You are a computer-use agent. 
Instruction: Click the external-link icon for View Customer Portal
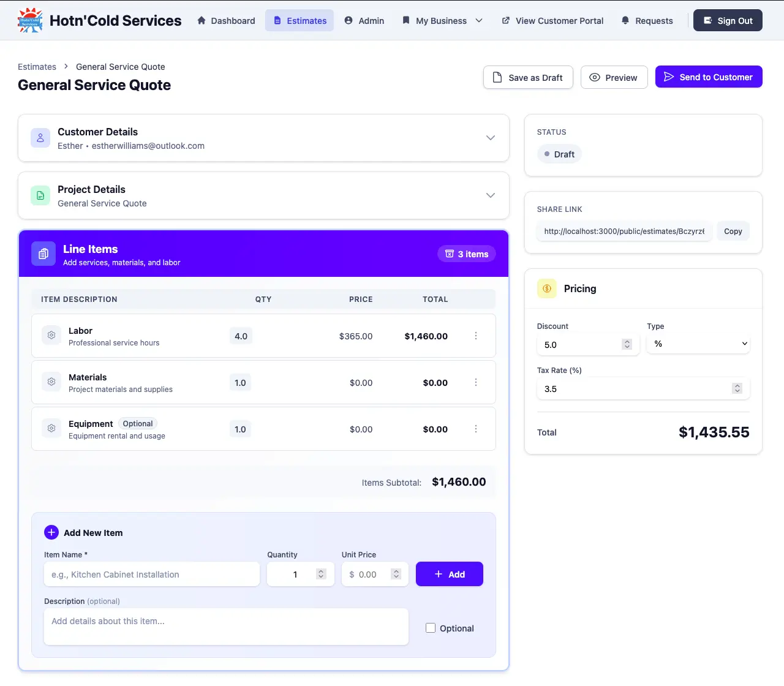[x=505, y=20]
